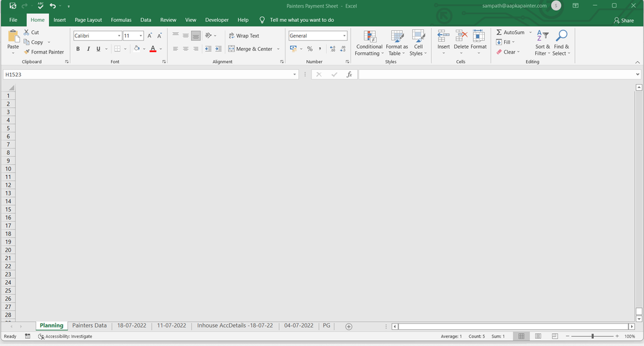The height and width of the screenshot is (346, 644).
Task: Open the Developer tab
Action: click(217, 20)
